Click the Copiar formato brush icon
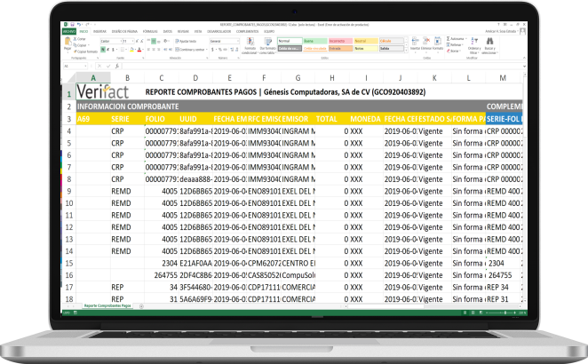The width and height of the screenshot is (588, 364). [75, 51]
